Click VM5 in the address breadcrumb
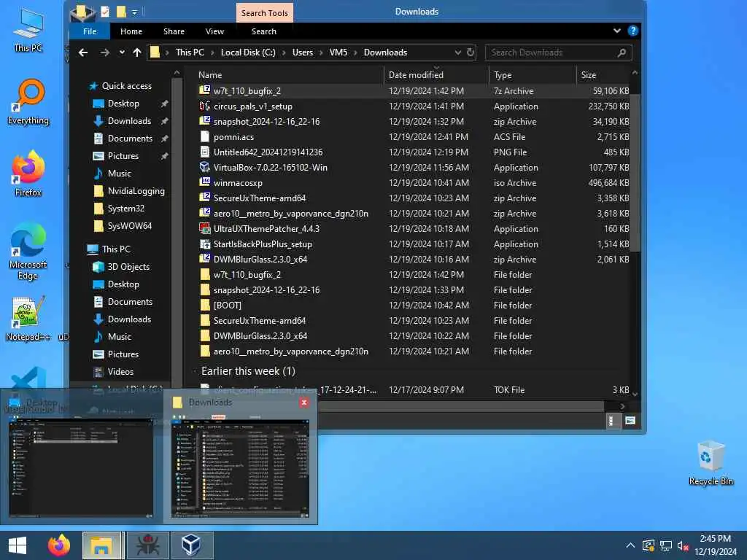The width and height of the screenshot is (747, 560). 338,52
